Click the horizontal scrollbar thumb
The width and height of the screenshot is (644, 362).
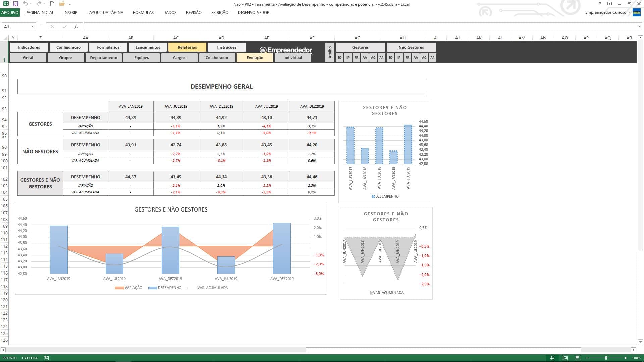443,350
